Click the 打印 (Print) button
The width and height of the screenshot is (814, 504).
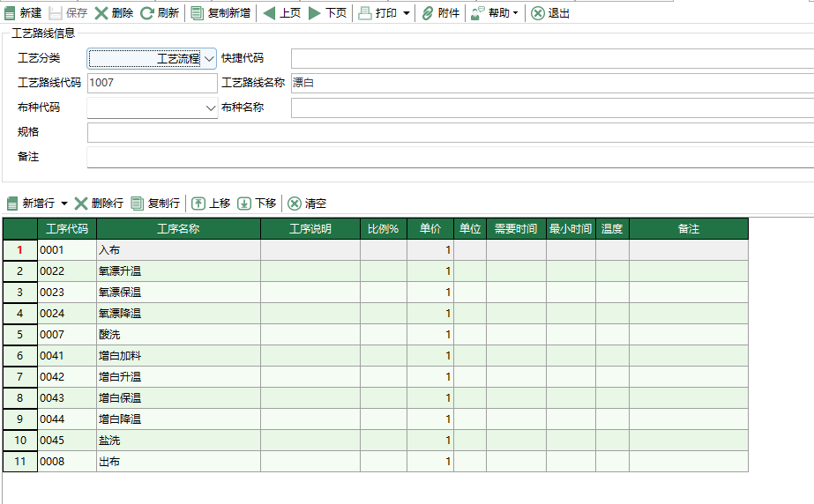[378, 13]
